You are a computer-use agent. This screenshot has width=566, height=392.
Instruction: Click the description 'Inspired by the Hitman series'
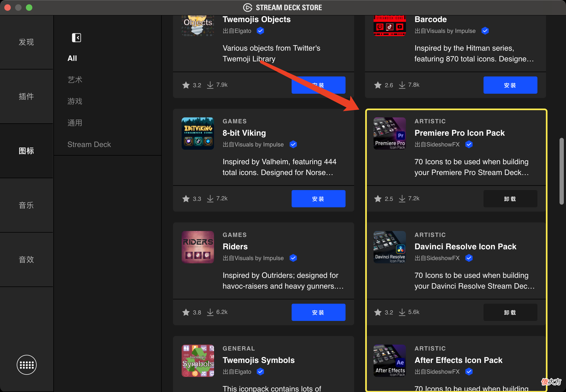pyautogui.click(x=464, y=48)
